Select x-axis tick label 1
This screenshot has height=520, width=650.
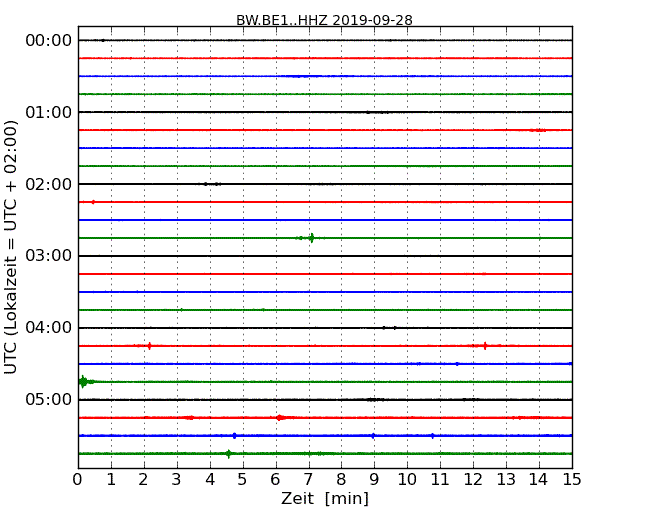coord(111,479)
